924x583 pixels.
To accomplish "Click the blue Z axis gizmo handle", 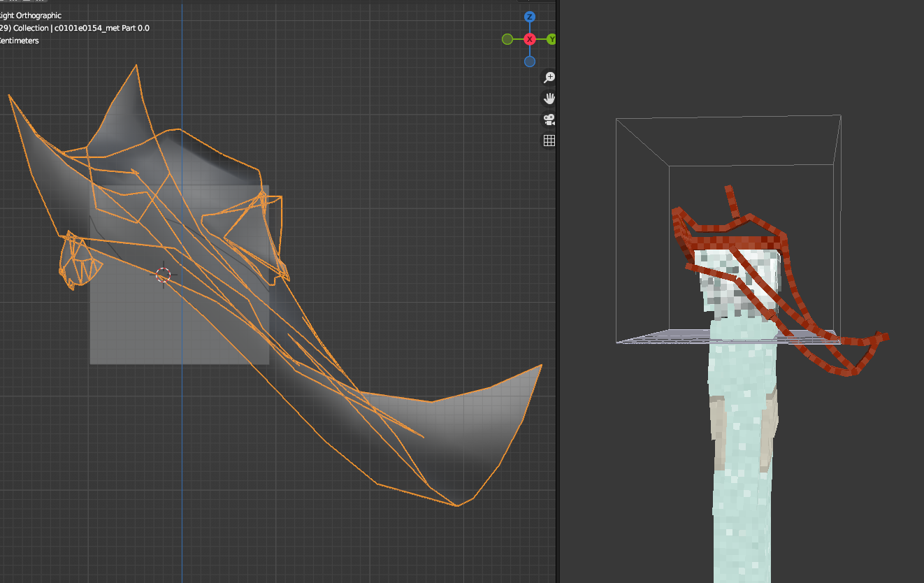I will point(530,17).
